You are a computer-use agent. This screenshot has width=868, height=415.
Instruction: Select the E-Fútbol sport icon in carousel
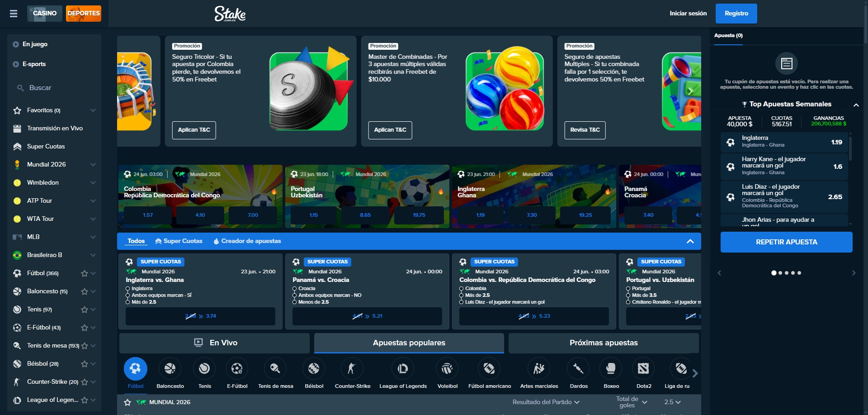237,369
